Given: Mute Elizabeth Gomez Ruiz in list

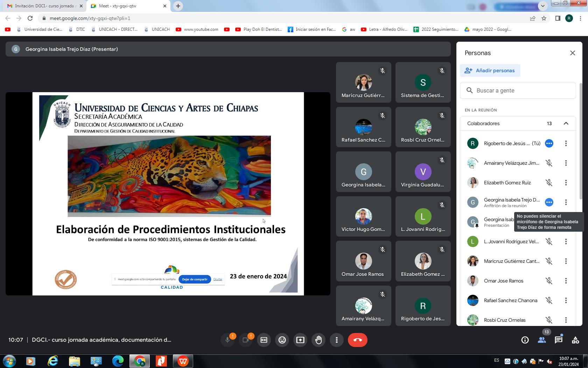Looking at the screenshot, I should coord(549,183).
